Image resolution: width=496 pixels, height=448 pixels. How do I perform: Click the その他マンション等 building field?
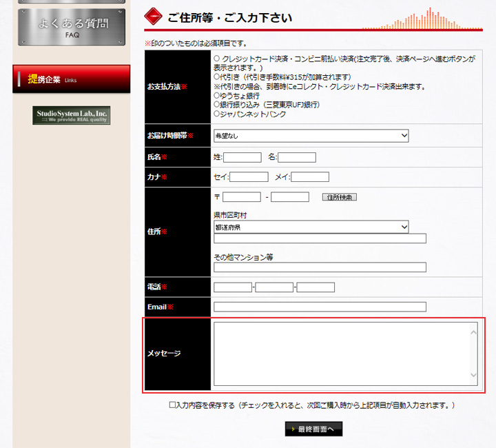coord(320,267)
